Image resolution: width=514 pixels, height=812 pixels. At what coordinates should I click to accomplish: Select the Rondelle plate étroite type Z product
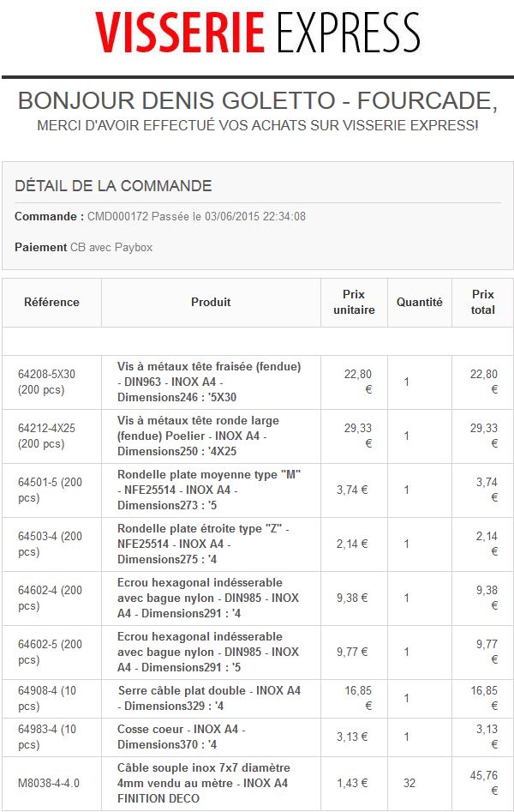pos(203,544)
